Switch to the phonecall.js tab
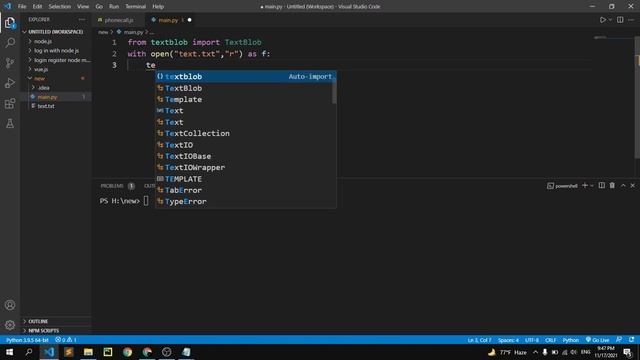The image size is (640, 360). coord(118,20)
